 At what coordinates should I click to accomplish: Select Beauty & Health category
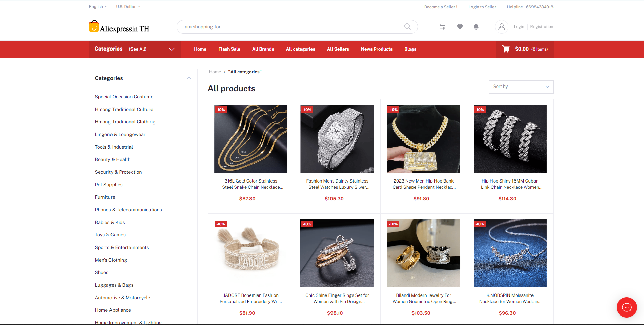(113, 159)
